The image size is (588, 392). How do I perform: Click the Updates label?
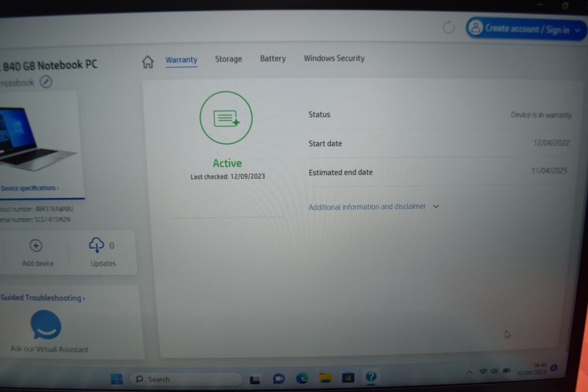coord(103,263)
